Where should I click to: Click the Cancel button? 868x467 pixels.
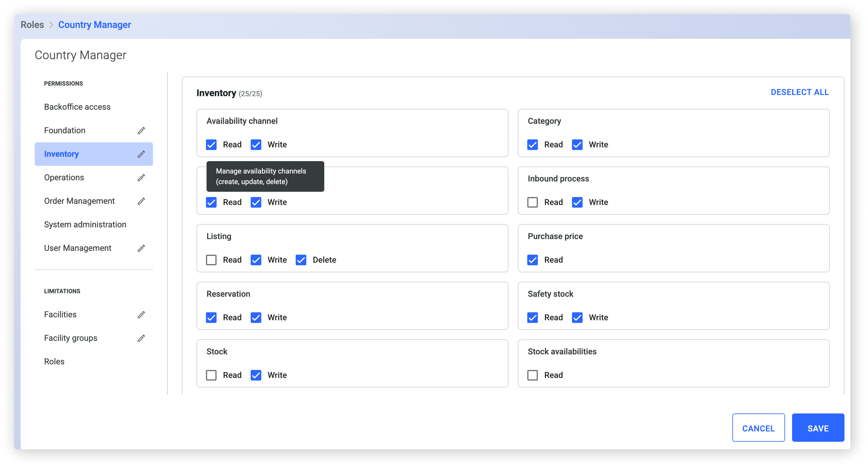coord(758,428)
